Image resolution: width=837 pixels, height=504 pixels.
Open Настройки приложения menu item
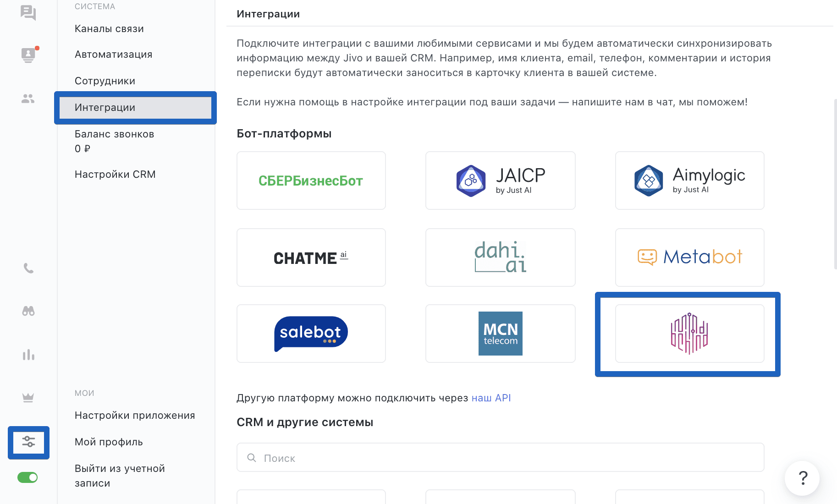click(x=135, y=415)
